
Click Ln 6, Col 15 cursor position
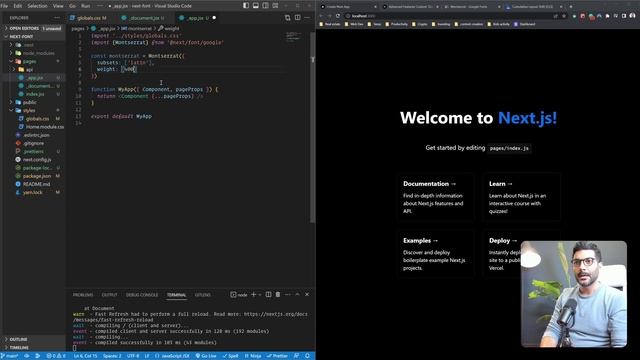tap(85, 356)
